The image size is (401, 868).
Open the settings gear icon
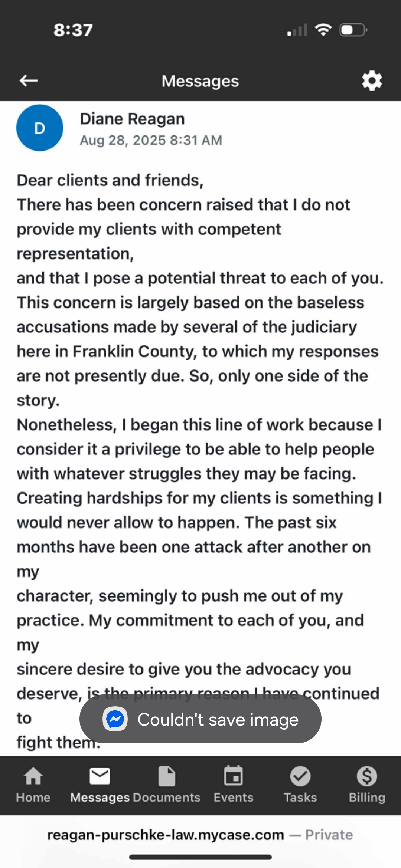click(x=372, y=81)
